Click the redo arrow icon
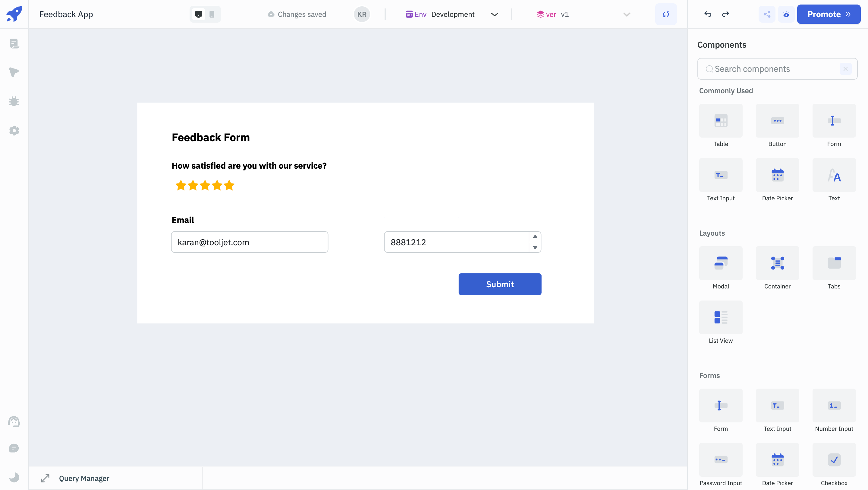868x490 pixels. click(725, 14)
